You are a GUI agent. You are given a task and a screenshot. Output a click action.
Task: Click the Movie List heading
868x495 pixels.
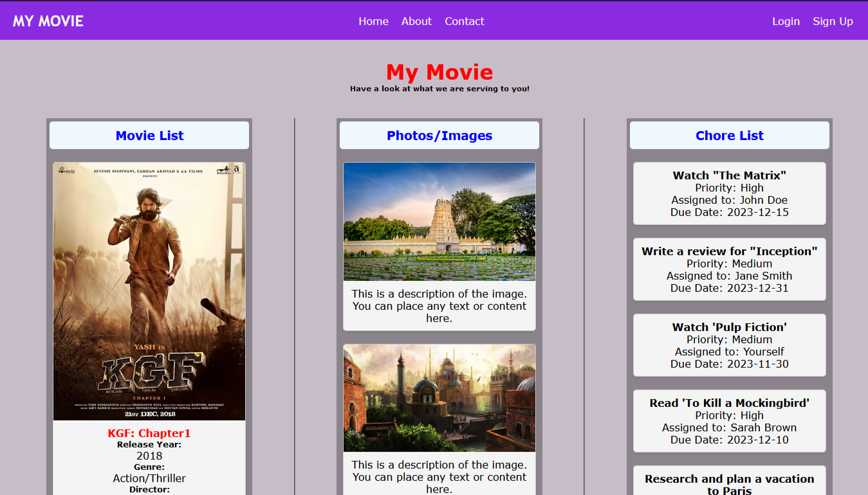(149, 136)
